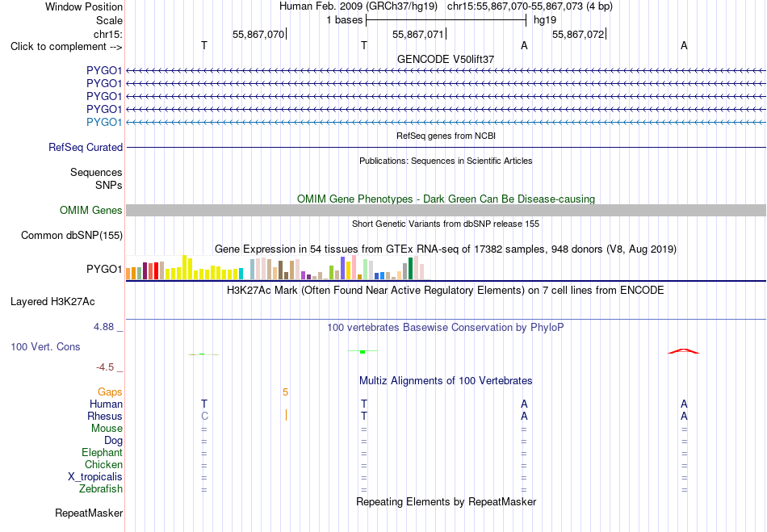Click the cyan bar in GTEx expression chart
The image size is (767, 532).
click(x=241, y=274)
